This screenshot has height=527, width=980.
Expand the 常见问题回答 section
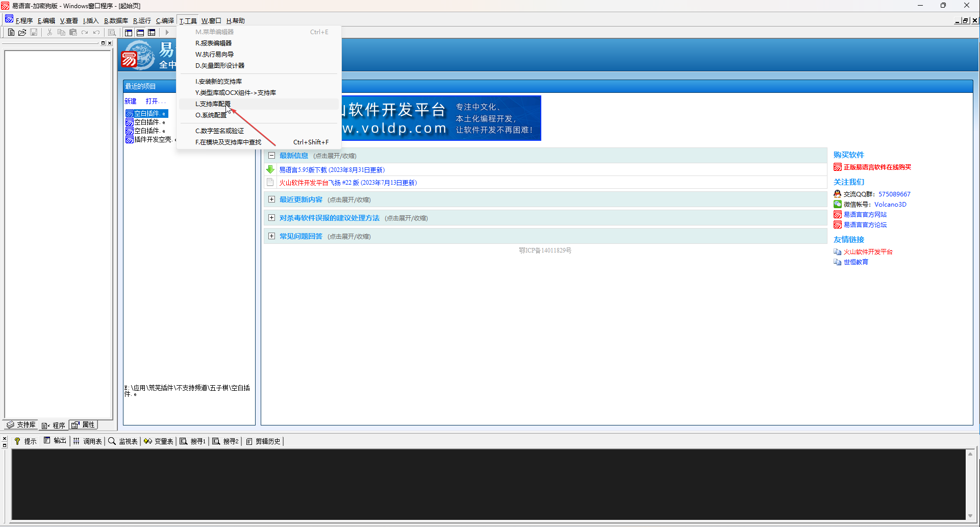click(x=271, y=236)
